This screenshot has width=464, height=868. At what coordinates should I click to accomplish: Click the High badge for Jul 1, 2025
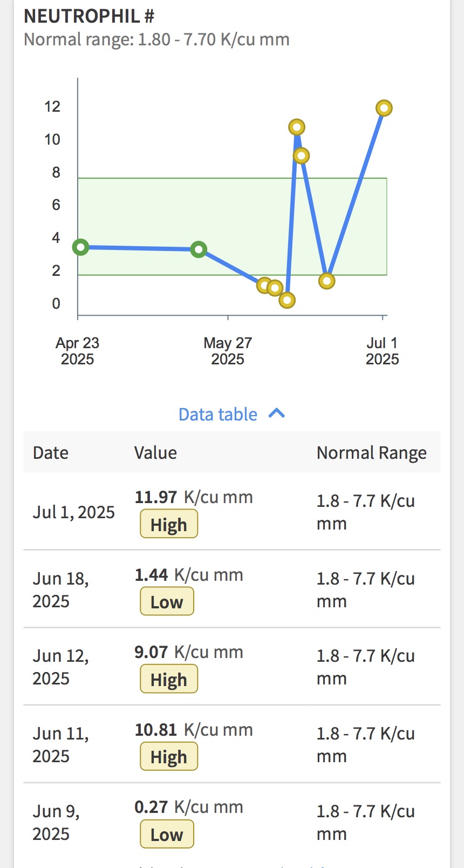169,525
